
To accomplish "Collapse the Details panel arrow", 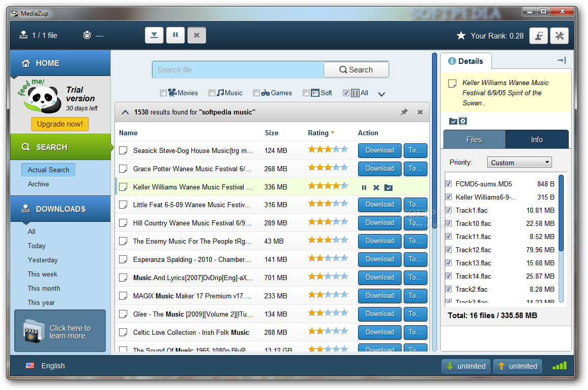I will [x=562, y=60].
